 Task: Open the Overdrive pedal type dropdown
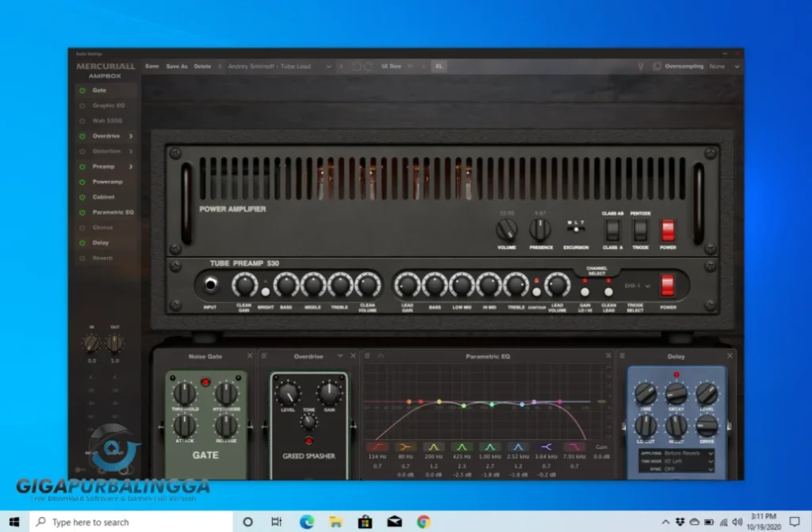point(340,356)
